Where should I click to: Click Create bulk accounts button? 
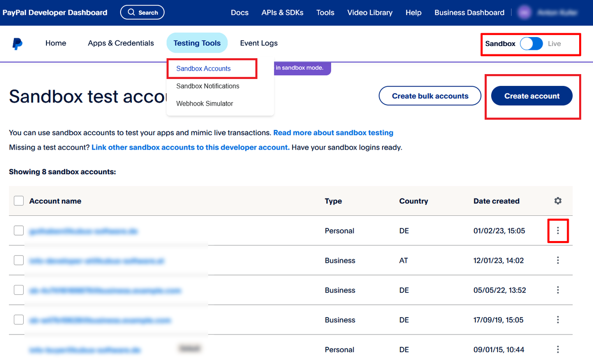pyautogui.click(x=430, y=96)
